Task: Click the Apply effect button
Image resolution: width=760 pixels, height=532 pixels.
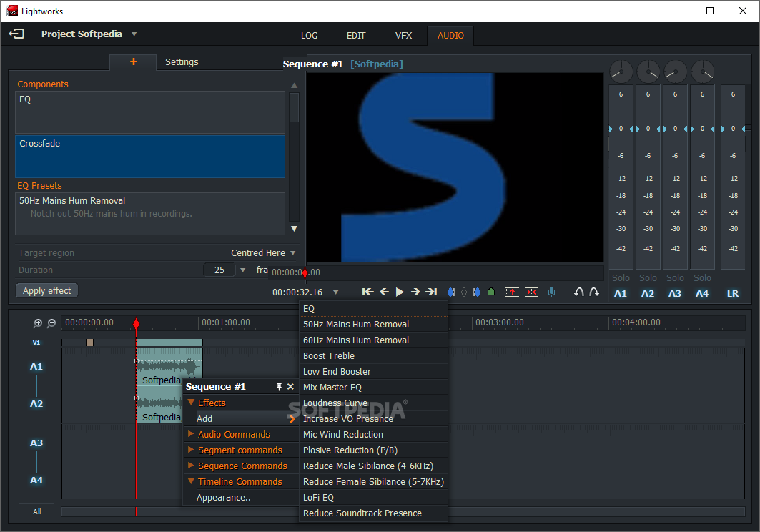Action: [47, 290]
